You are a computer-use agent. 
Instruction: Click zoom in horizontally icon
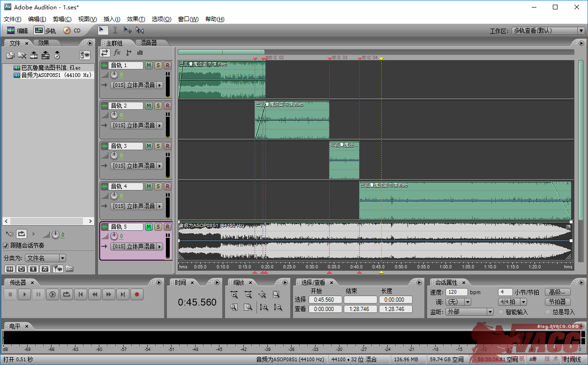click(234, 295)
